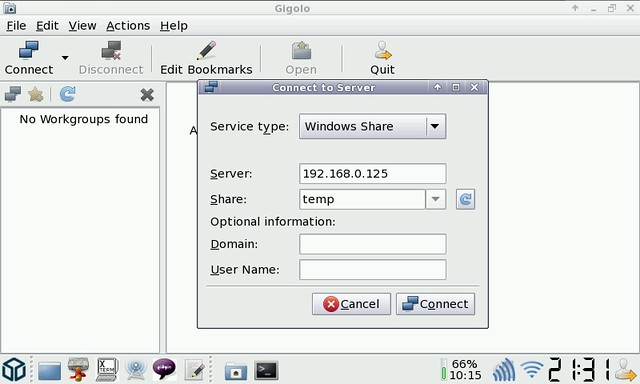
Task: Click the digital clock in tray
Action: pos(579,369)
